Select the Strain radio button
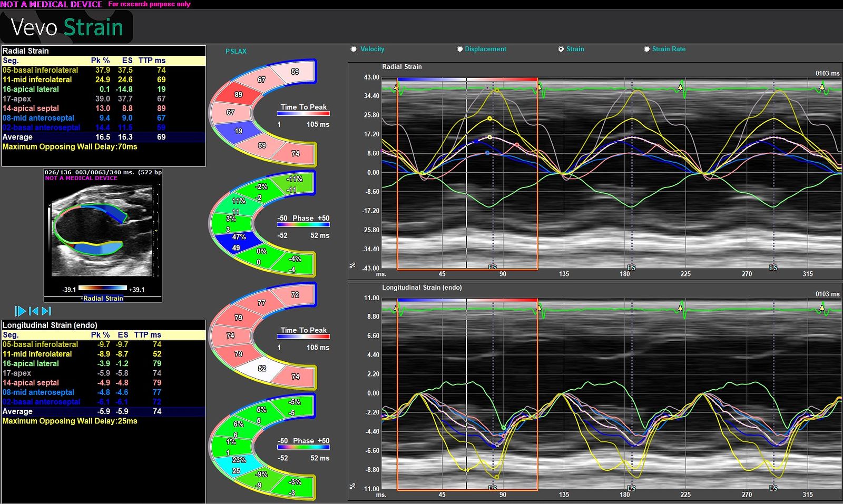This screenshot has width=843, height=504. 561,48
